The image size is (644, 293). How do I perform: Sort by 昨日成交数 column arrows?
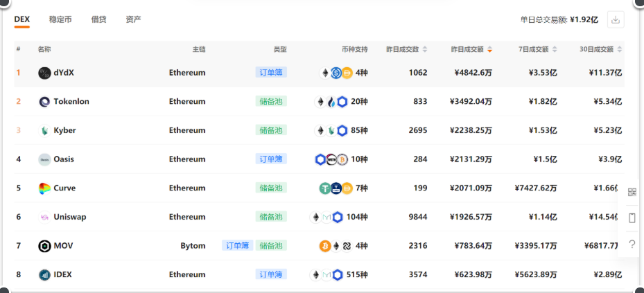425,50
